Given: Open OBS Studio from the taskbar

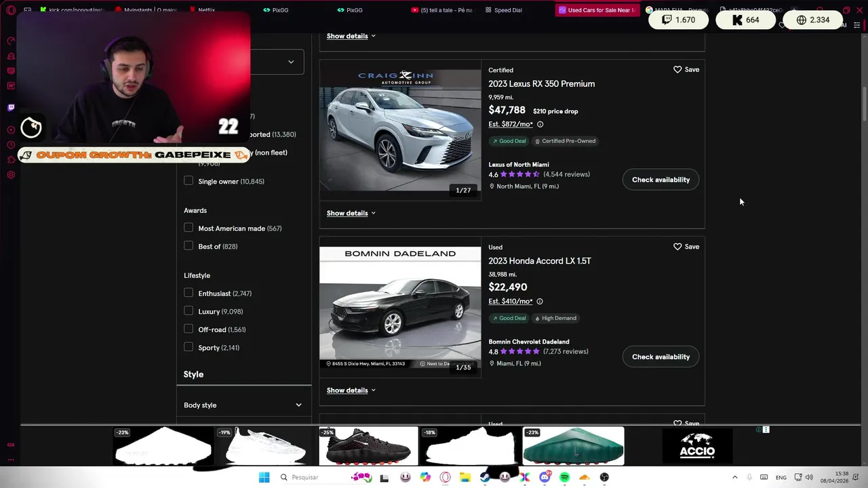Looking at the screenshot, I should point(604,477).
